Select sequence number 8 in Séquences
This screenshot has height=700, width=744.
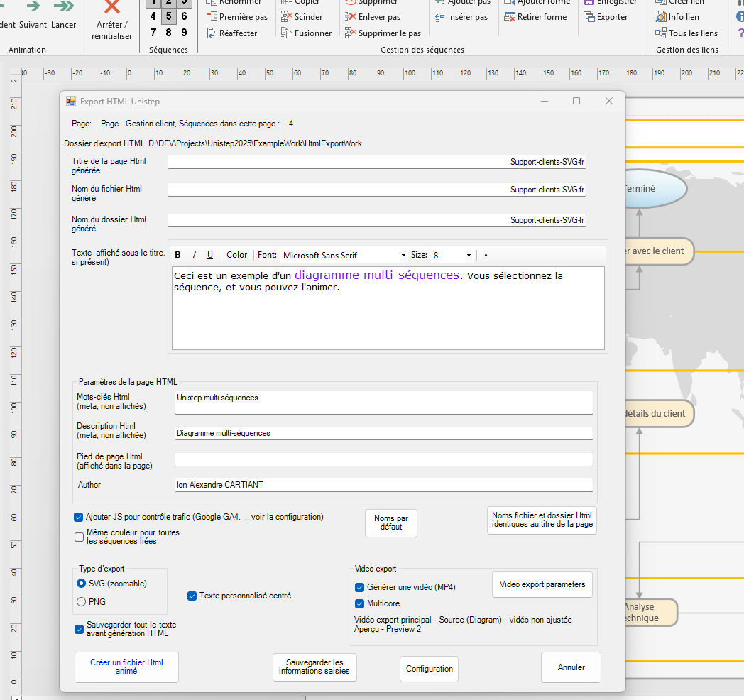point(168,32)
